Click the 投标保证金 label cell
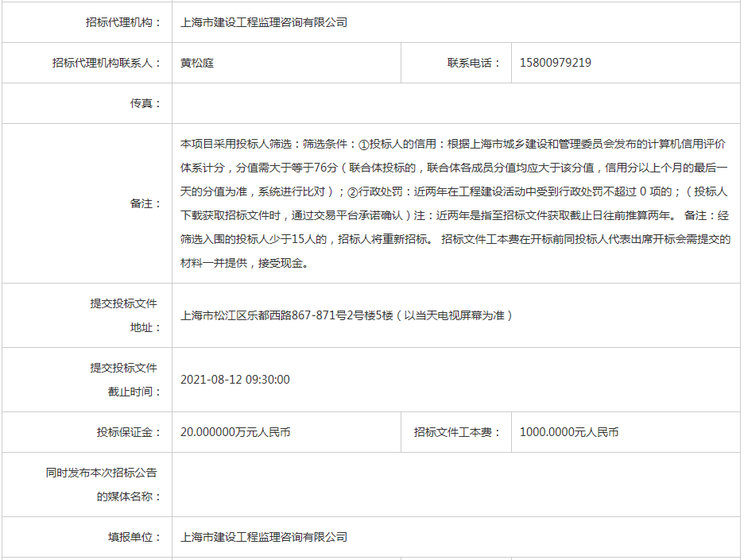Screen dimensions: 744x560 (x=129, y=432)
